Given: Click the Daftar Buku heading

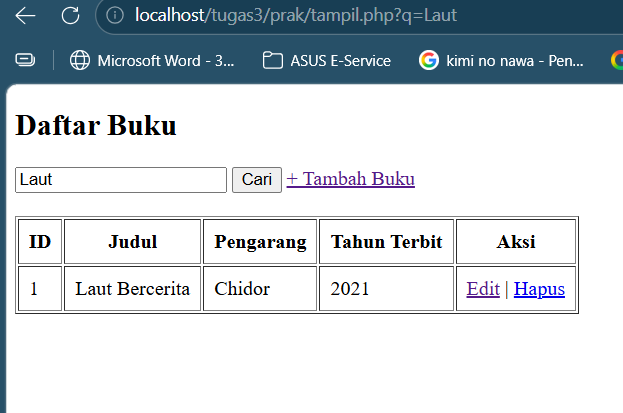Looking at the screenshot, I should pos(96,126).
